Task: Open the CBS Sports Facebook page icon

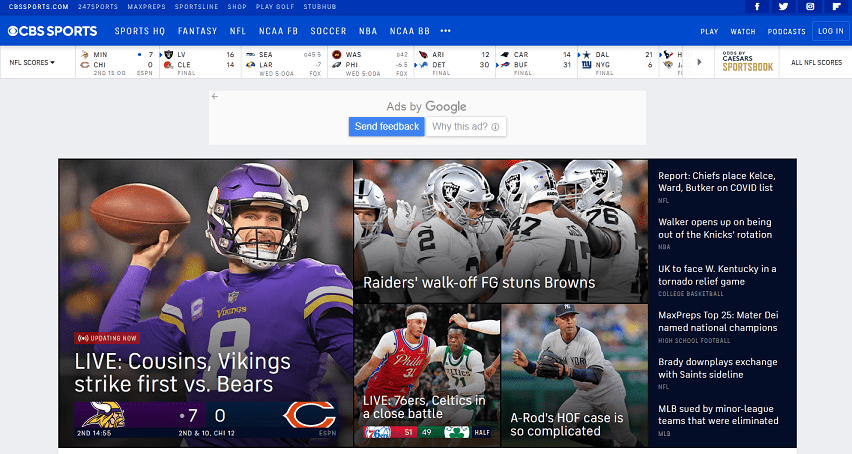Action: tap(757, 7)
